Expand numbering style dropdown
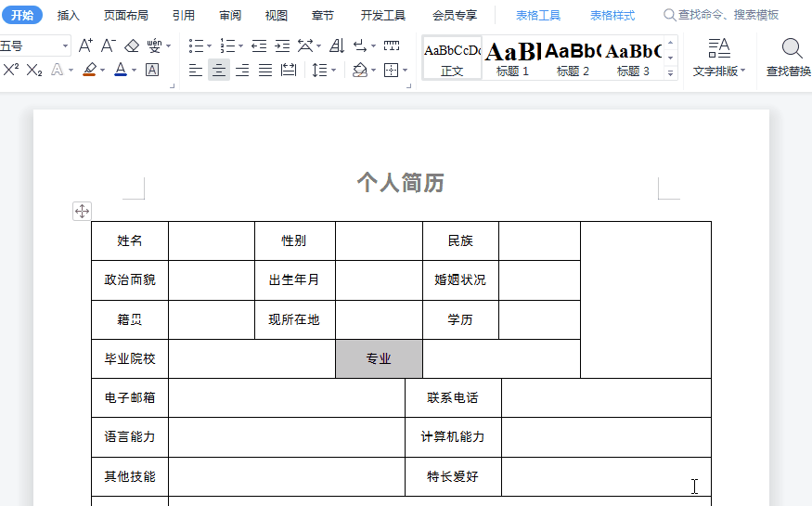The image size is (812, 506). pos(240,46)
